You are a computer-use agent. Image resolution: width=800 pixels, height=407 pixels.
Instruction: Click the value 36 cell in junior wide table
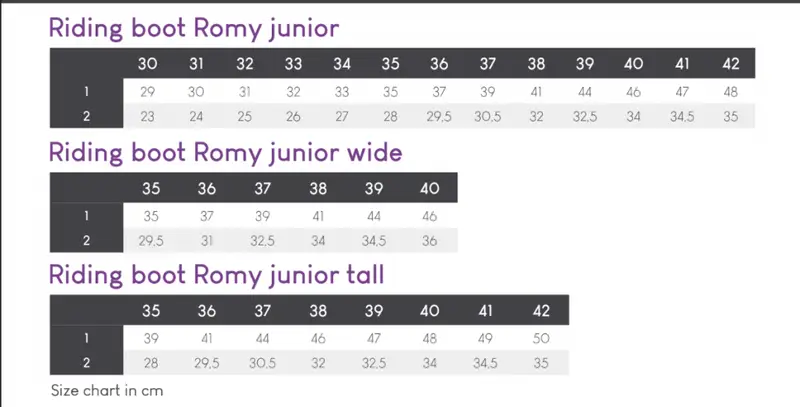(x=430, y=240)
